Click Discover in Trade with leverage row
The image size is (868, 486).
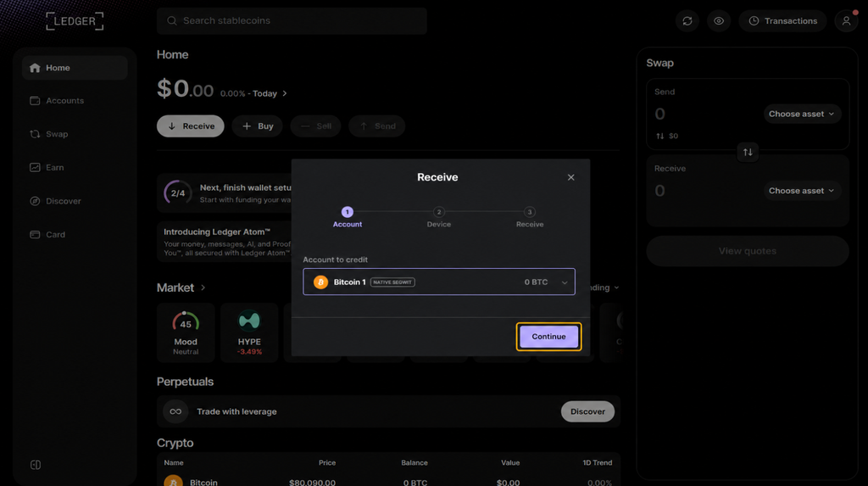[587, 411]
